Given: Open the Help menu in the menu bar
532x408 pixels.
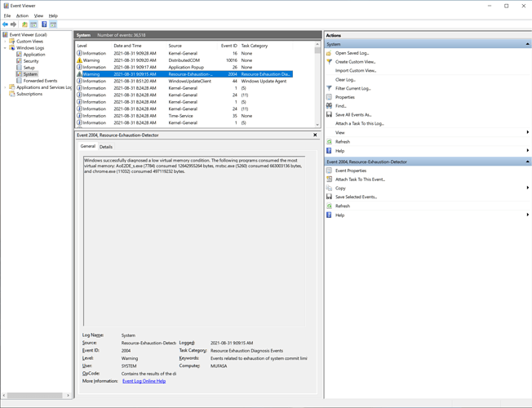Looking at the screenshot, I should pyautogui.click(x=53, y=16).
